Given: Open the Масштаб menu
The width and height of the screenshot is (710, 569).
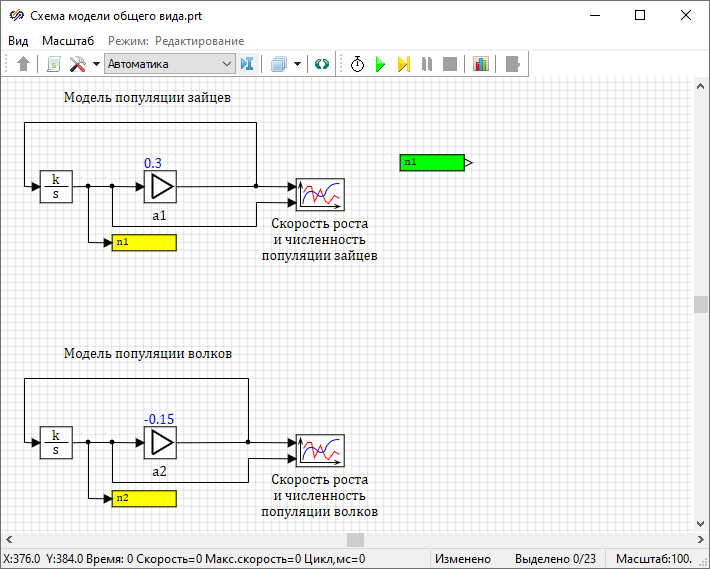Looking at the screenshot, I should [68, 40].
